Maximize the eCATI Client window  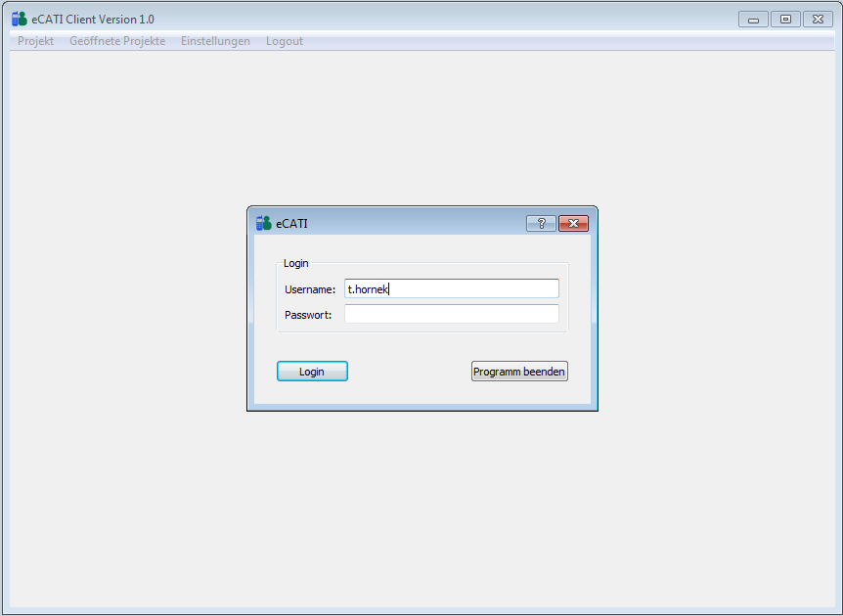coord(784,19)
